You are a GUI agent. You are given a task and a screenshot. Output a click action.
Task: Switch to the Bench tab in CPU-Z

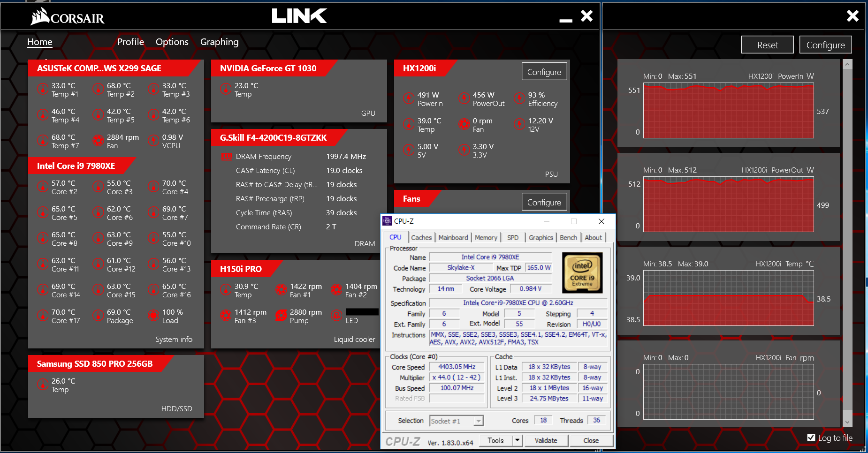coord(568,238)
